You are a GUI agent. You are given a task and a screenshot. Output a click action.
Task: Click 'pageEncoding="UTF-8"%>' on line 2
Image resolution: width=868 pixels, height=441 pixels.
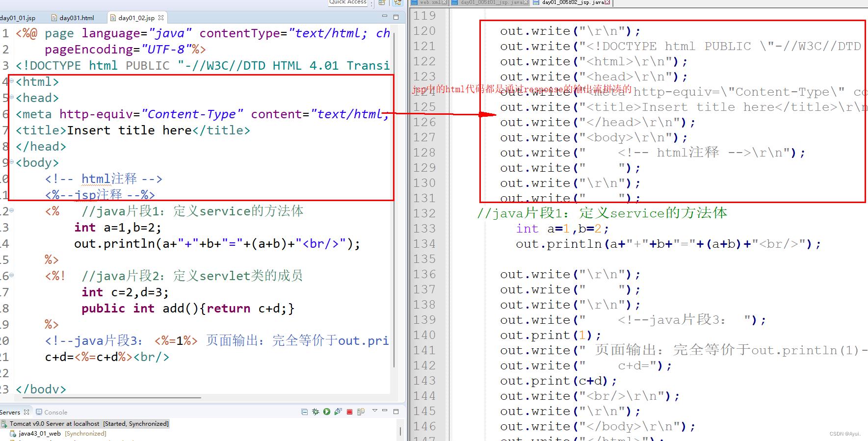pyautogui.click(x=125, y=50)
